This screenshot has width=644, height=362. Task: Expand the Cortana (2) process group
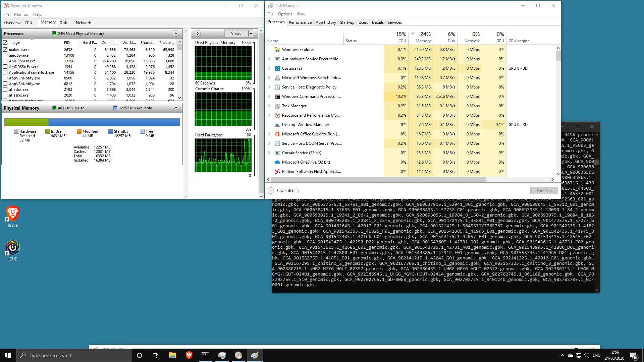269,68
